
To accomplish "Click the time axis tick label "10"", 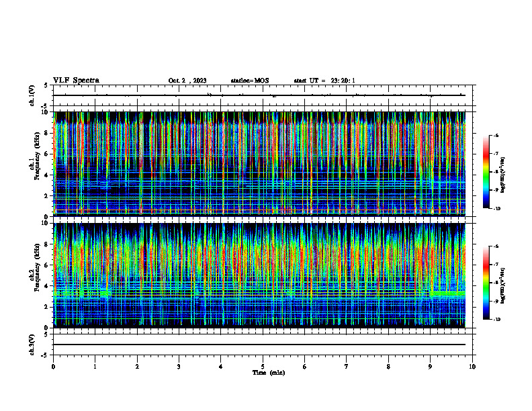I will 472,367.
